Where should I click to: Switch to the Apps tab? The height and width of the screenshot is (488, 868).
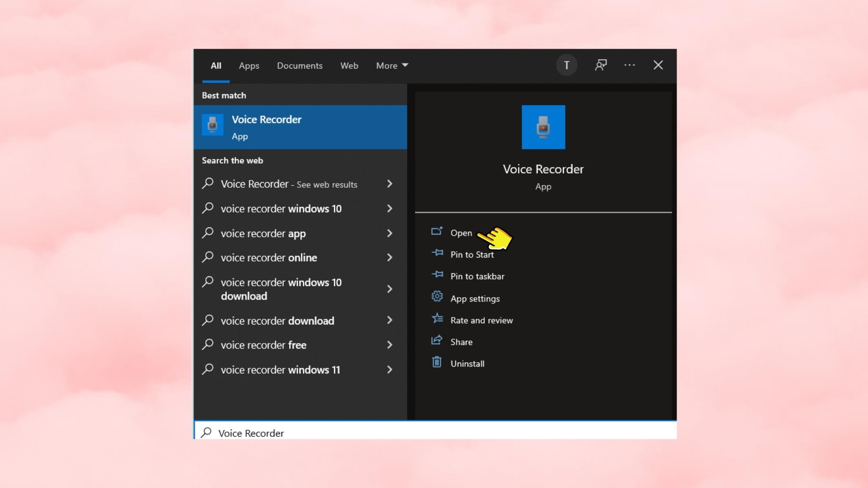[x=249, y=66]
